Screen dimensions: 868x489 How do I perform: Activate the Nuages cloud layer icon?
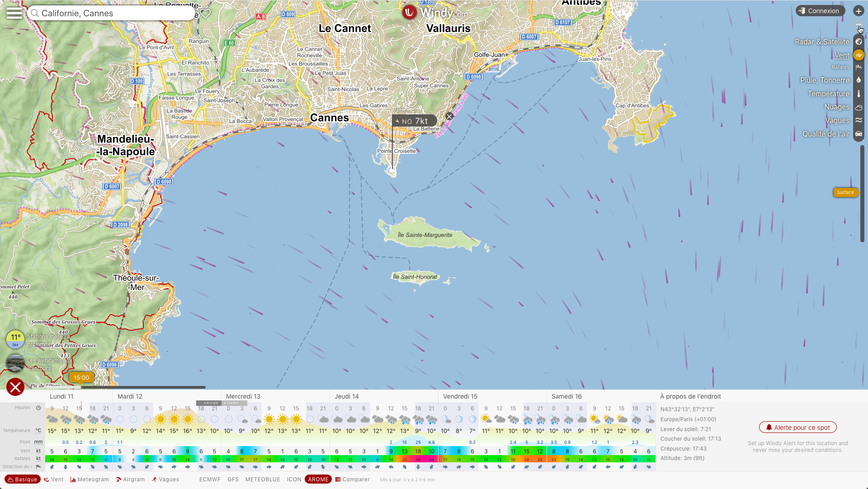coord(859,107)
